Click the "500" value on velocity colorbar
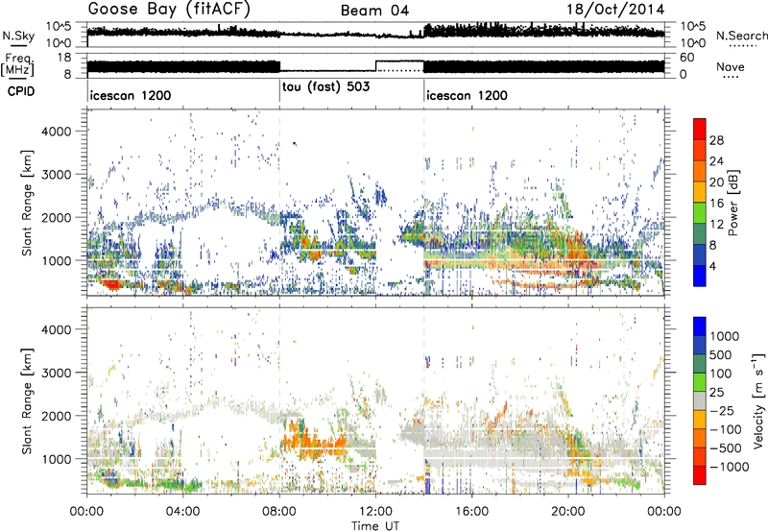 tap(720, 355)
